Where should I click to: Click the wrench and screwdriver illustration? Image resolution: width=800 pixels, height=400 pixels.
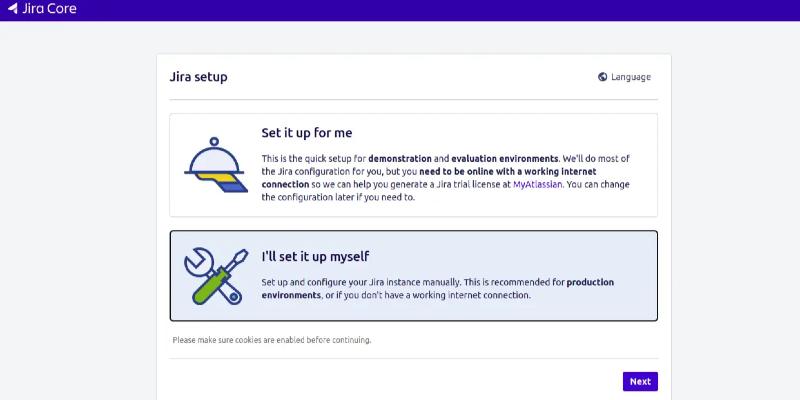pos(215,275)
